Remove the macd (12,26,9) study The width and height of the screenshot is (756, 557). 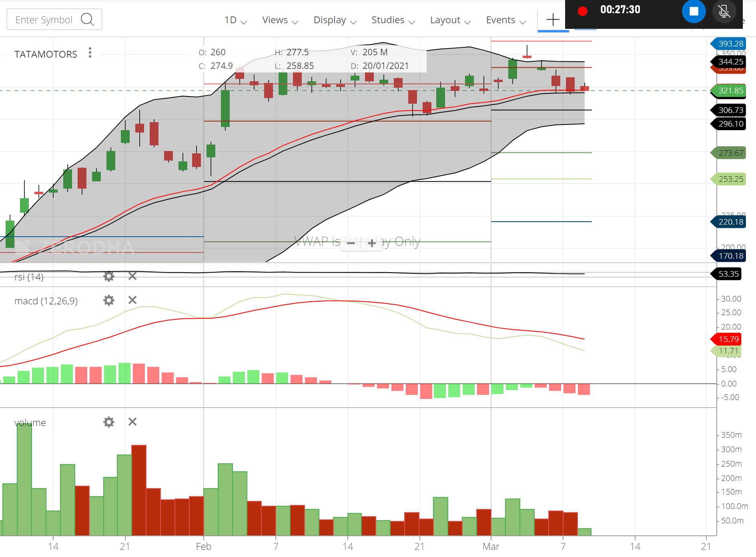pos(132,300)
